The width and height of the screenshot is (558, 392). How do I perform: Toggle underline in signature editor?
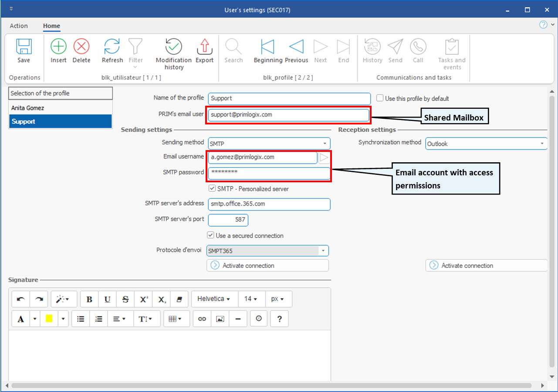coord(107,299)
